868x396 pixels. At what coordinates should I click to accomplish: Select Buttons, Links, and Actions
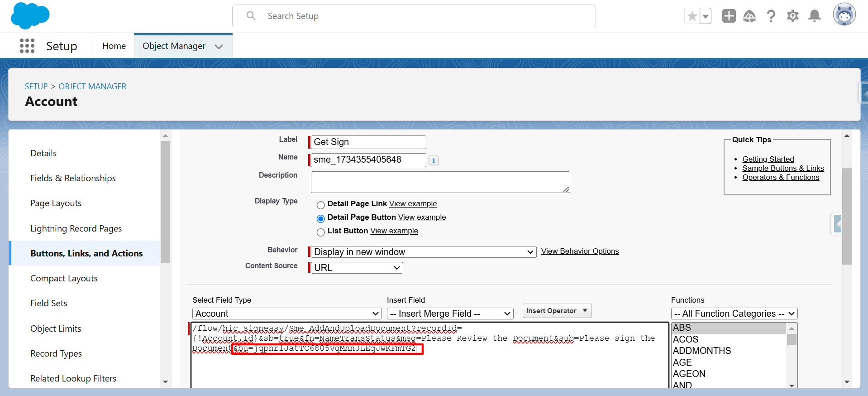point(86,253)
